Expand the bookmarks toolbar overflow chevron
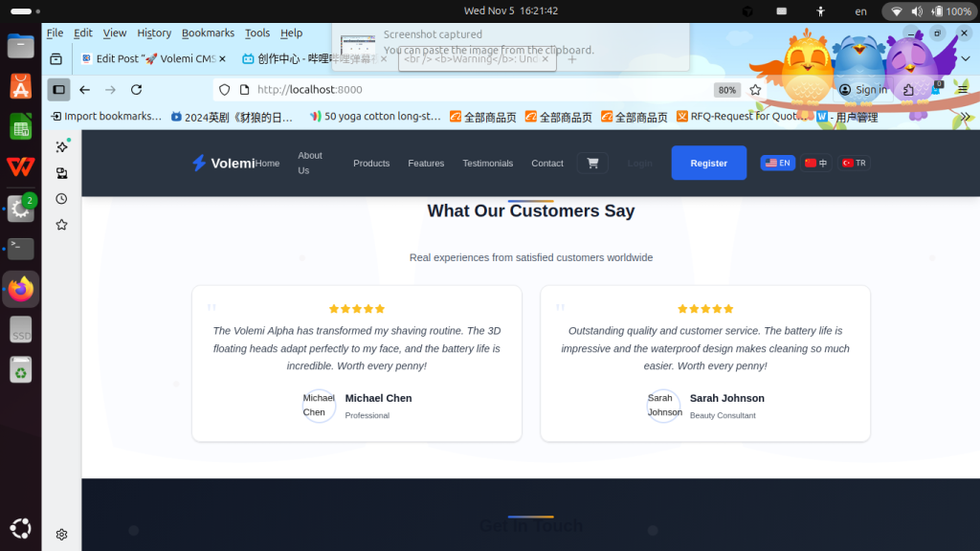 click(x=965, y=117)
